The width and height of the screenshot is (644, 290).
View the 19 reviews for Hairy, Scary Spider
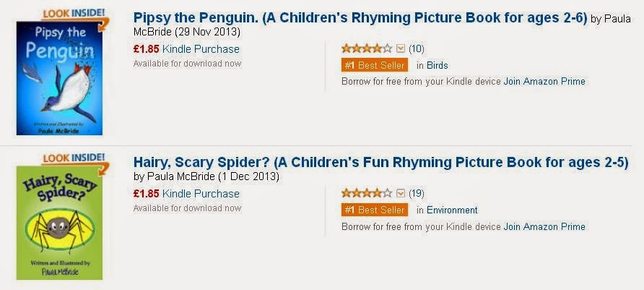pyautogui.click(x=417, y=193)
